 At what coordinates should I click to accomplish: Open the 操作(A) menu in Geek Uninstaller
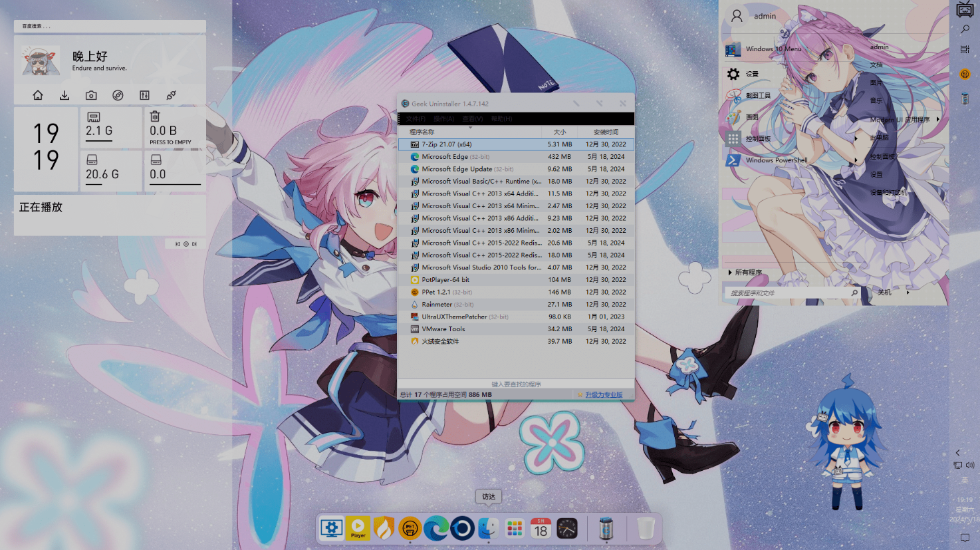[x=443, y=119]
